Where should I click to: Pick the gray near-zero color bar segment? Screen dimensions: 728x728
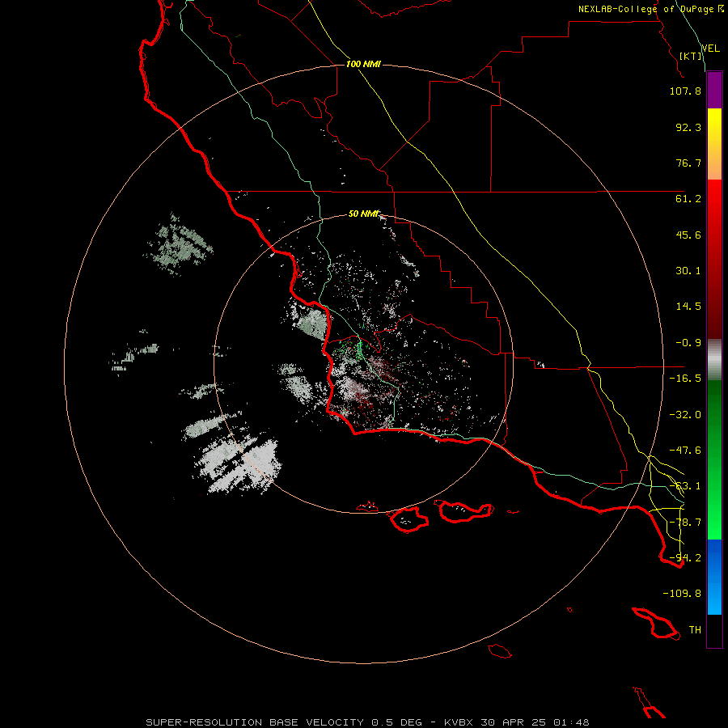click(x=714, y=359)
